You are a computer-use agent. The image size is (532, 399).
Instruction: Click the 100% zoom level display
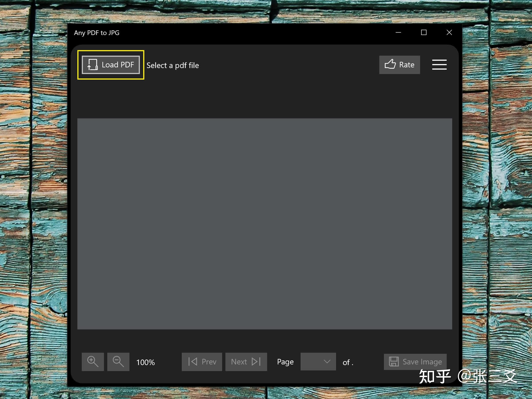[146, 362]
